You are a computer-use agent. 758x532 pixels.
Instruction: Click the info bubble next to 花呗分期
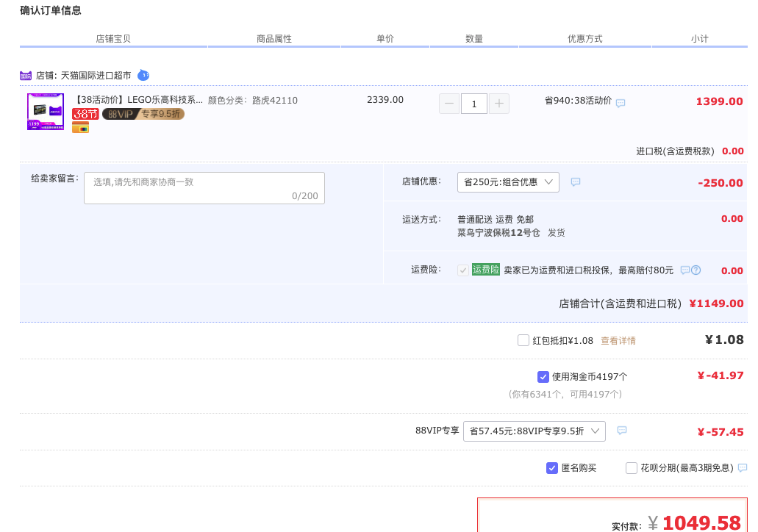[x=743, y=467]
